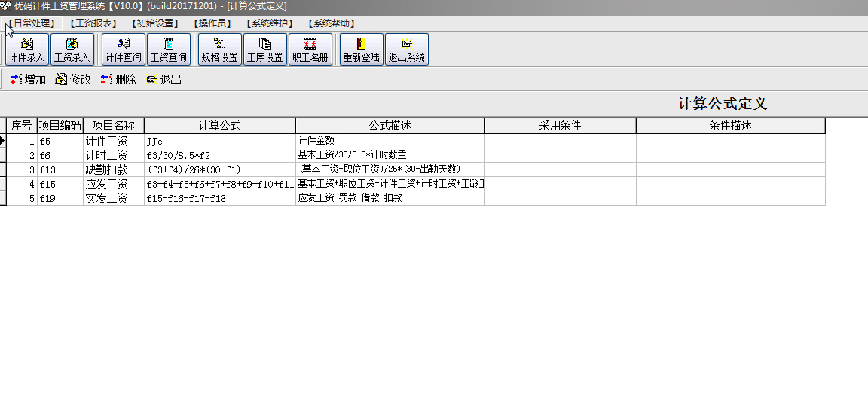Click description 基本工资/30/8.5*计时数量
The height and width of the screenshot is (400, 868).
(390, 155)
